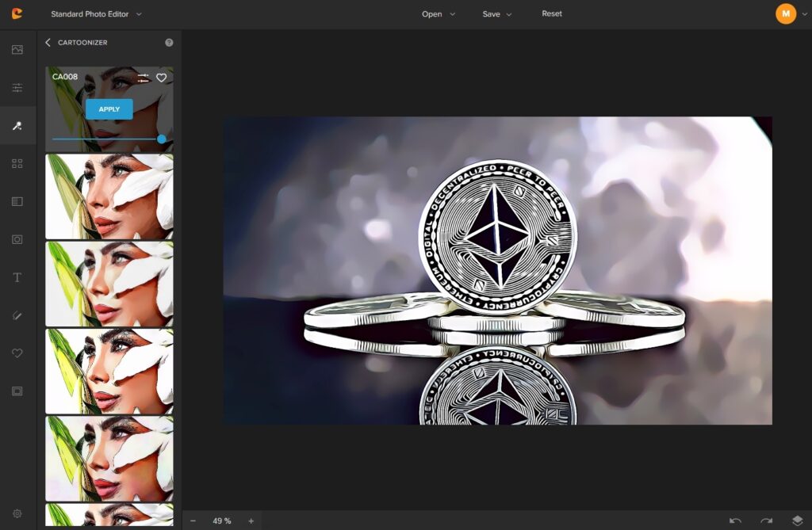Open the Frames sidebar icon
Viewport: 812px width, 530px height.
[17, 391]
